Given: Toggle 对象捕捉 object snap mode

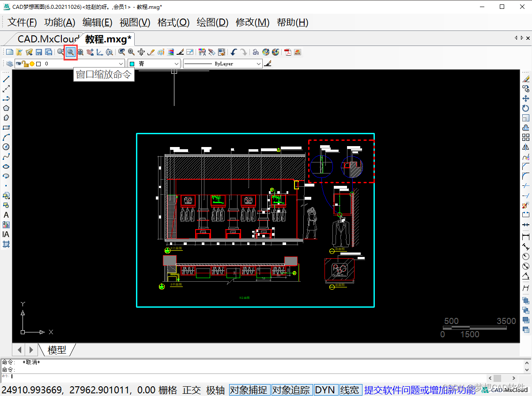Looking at the screenshot, I should pyautogui.click(x=249, y=390).
